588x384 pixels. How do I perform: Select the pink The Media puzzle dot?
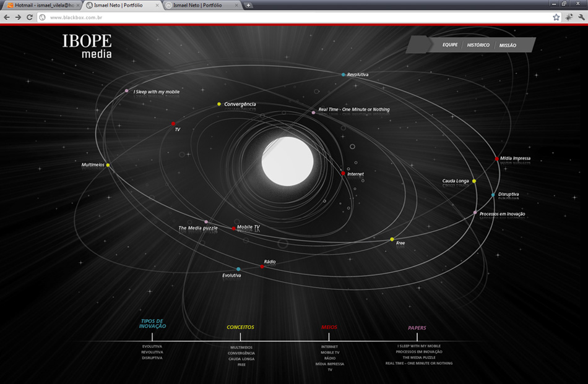click(x=206, y=222)
